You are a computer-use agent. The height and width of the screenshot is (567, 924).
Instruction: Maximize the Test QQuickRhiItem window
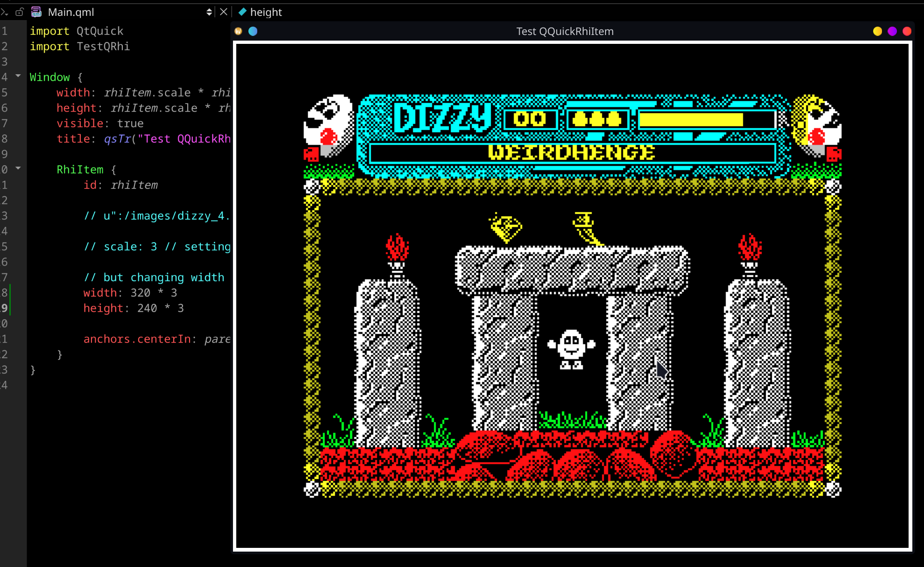(x=892, y=31)
